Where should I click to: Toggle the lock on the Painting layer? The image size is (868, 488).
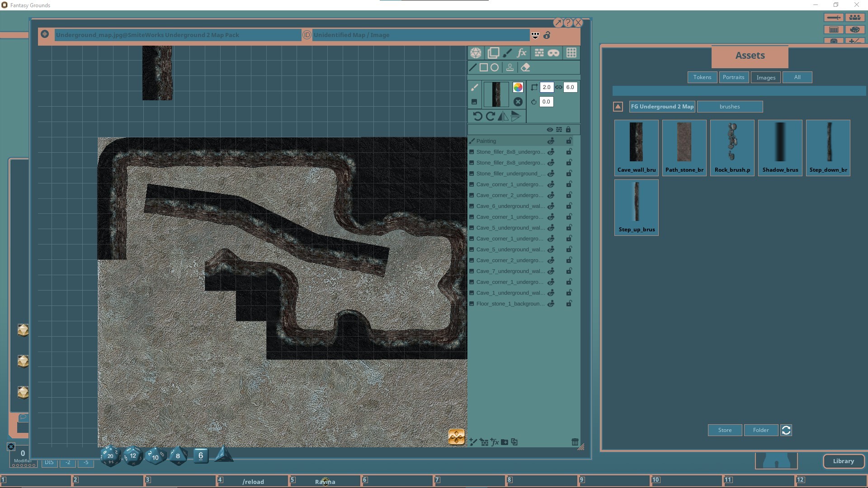tap(569, 141)
